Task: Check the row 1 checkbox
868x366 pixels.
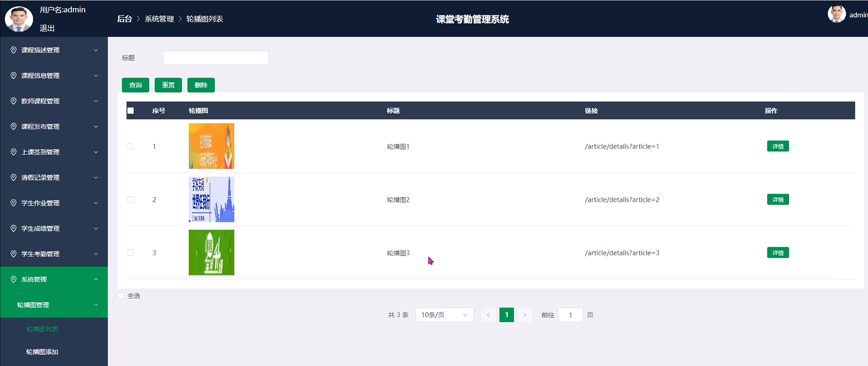Action: click(x=130, y=146)
